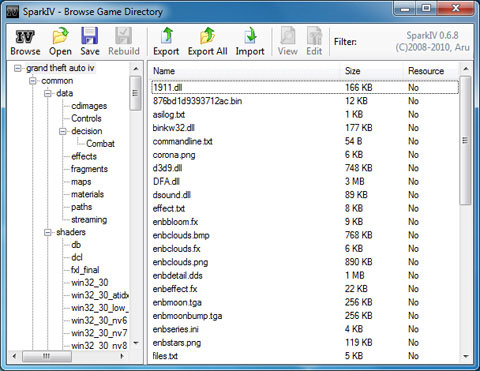Click the View toolbar icon
Viewport: 480px width, 371px height.
288,36
